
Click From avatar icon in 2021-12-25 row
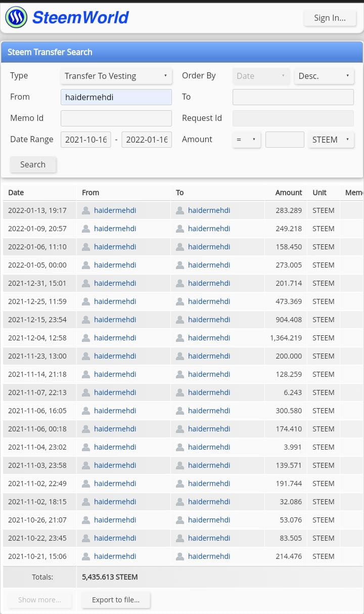[x=86, y=301]
